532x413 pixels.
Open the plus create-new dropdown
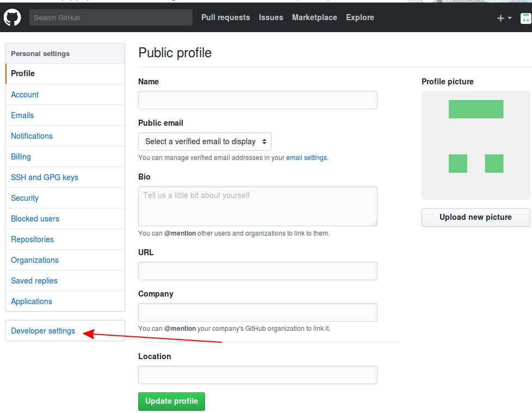click(504, 18)
